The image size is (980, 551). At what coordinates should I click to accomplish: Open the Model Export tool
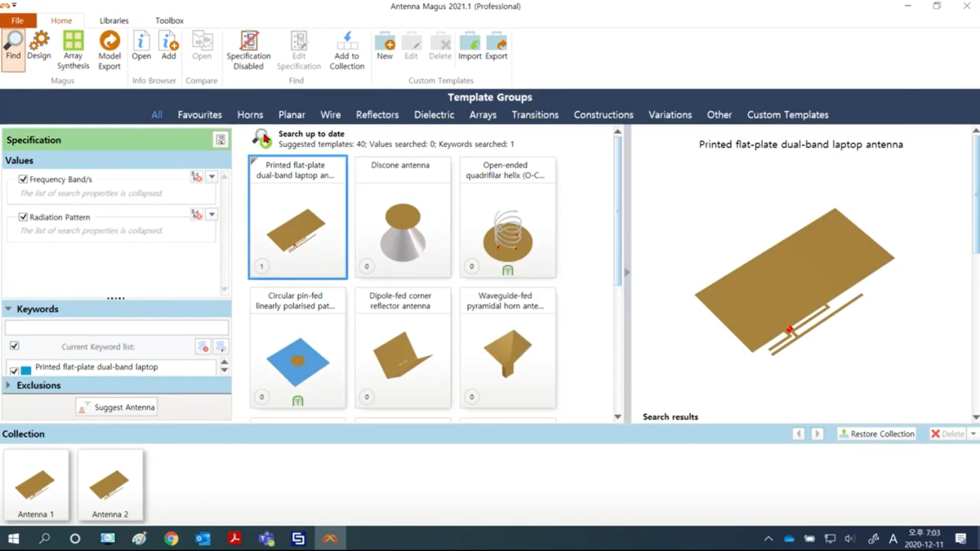[x=109, y=50]
